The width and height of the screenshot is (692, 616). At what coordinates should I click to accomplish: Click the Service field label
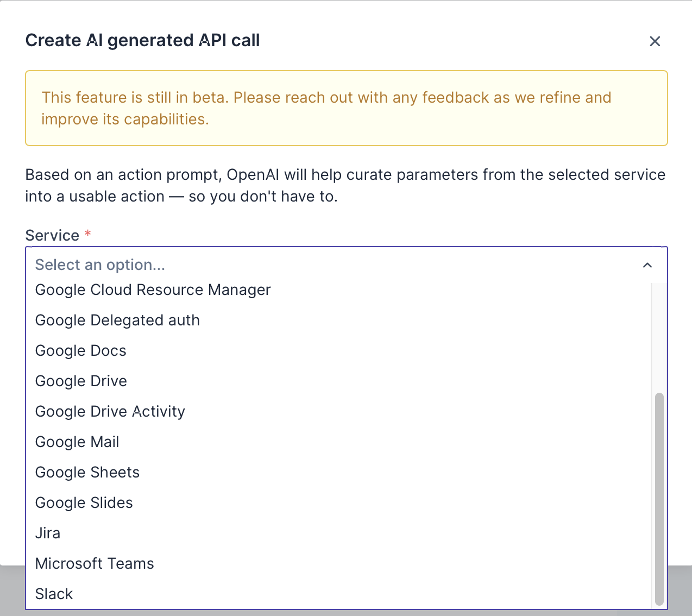tap(52, 236)
